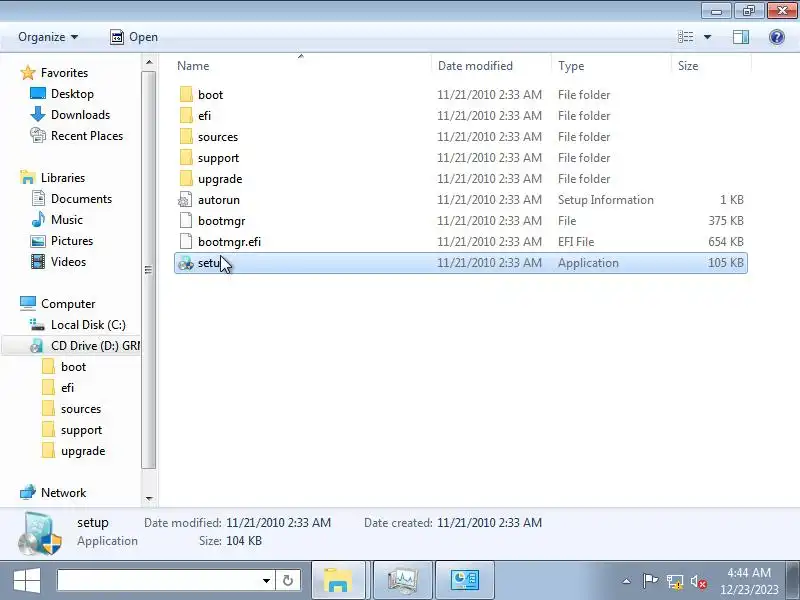The height and width of the screenshot is (600, 800).
Task: Click the navigation pane scrollbar thumb
Action: (148, 270)
